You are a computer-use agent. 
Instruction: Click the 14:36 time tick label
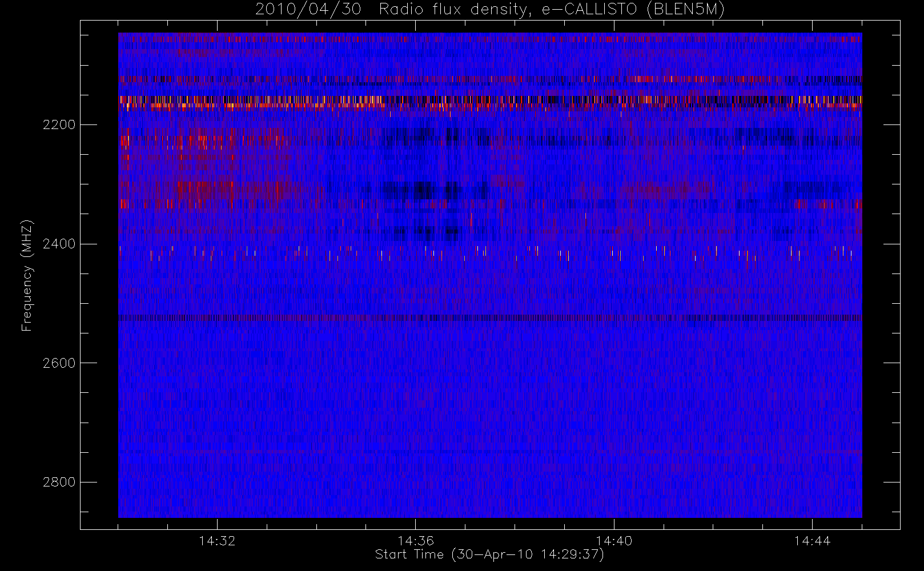click(x=416, y=541)
